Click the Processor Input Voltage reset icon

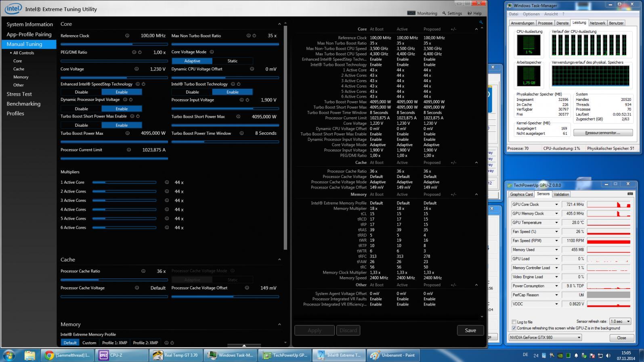click(x=248, y=100)
